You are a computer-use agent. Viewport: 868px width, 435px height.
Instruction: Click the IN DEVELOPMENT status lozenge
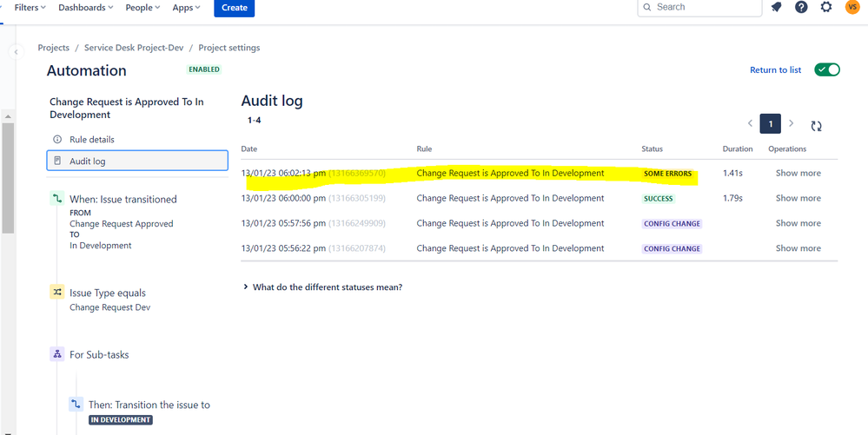(x=120, y=420)
